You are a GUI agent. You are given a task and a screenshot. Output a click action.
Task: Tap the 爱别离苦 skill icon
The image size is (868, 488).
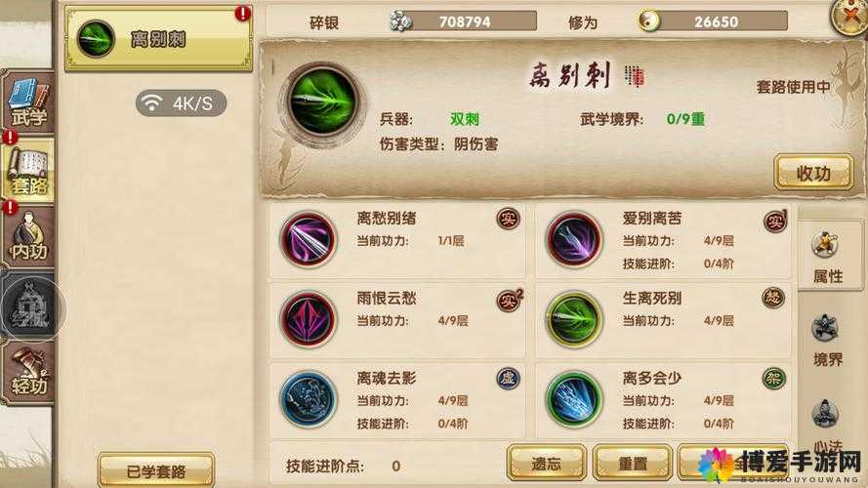[x=574, y=240]
